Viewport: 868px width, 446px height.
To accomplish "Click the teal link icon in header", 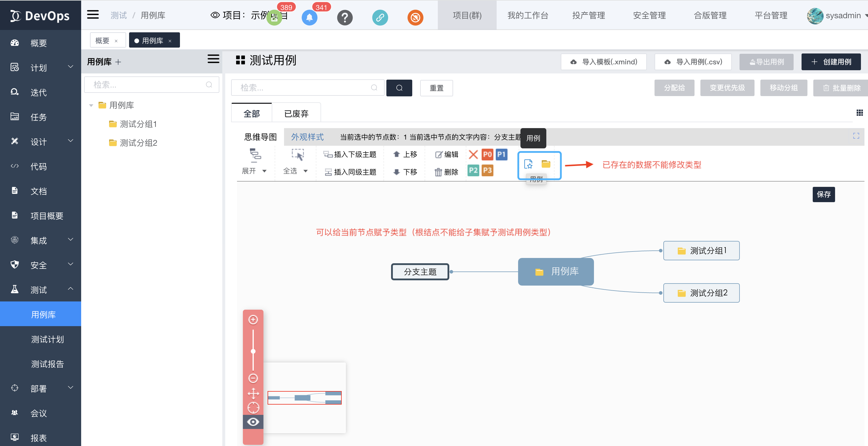I will coord(380,18).
